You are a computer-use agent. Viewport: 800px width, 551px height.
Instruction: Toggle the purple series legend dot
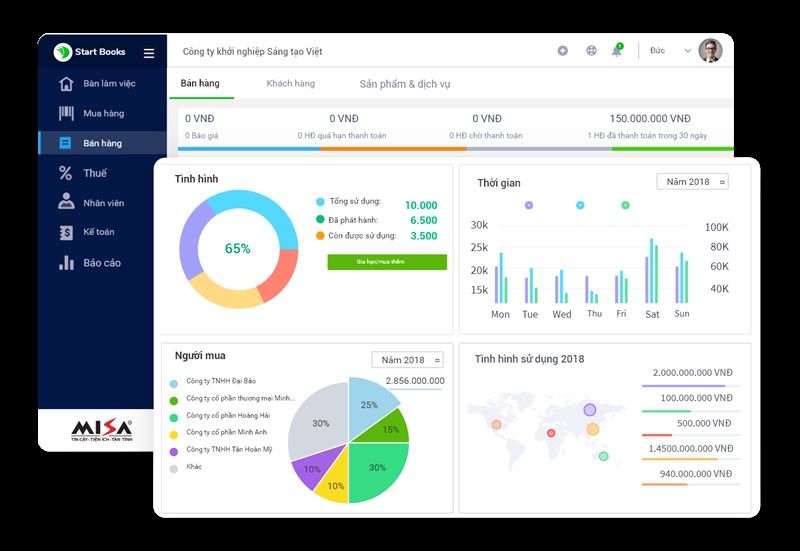(529, 205)
